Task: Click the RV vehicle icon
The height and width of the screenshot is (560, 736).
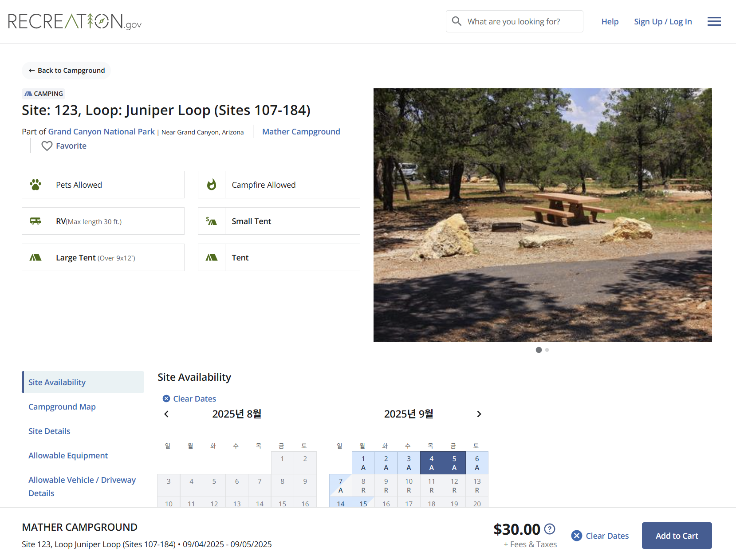Action: pyautogui.click(x=35, y=221)
